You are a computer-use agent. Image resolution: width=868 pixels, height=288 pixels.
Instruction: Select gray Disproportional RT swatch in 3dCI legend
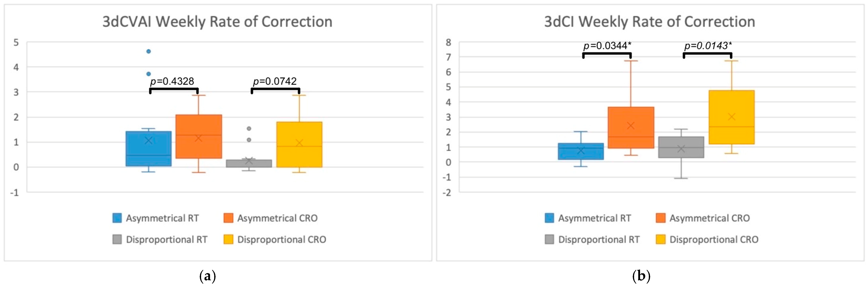549,240
